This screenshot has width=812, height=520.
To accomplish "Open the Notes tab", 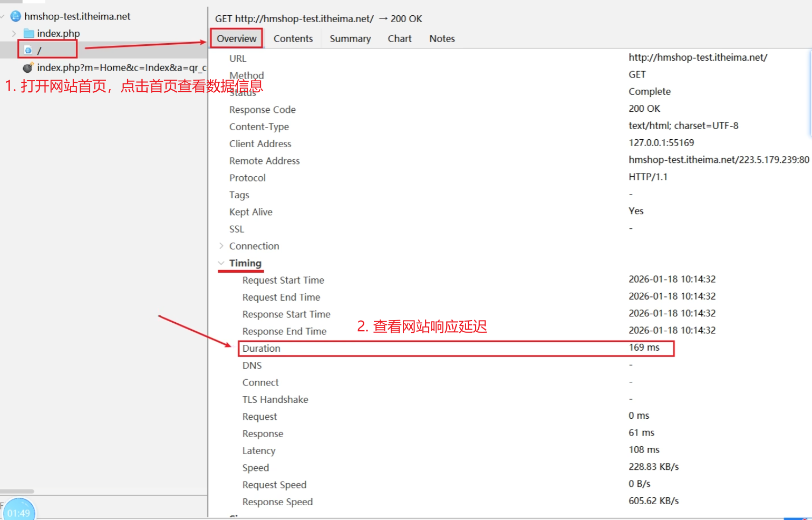I will click(x=442, y=38).
